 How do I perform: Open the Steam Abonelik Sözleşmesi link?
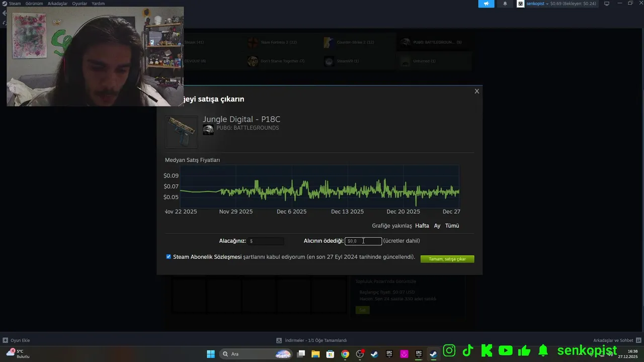207,257
